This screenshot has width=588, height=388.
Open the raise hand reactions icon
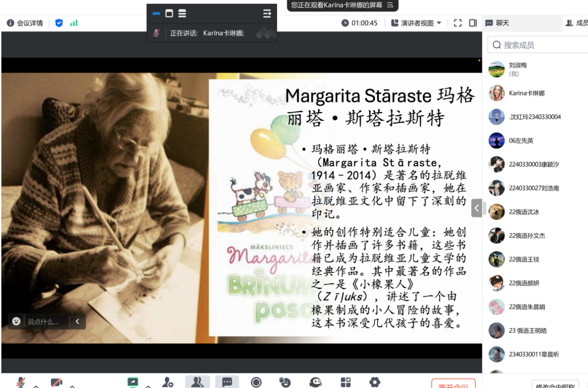pyautogui.click(x=285, y=382)
